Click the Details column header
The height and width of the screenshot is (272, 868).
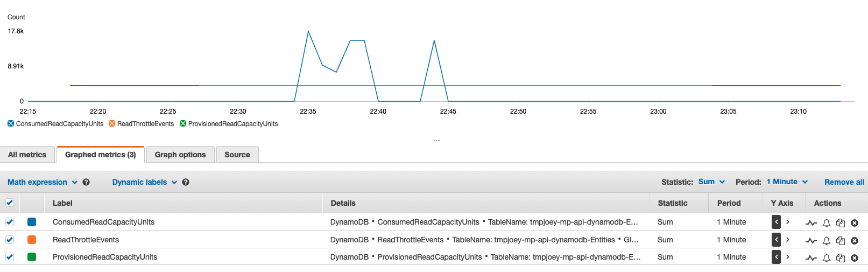click(x=343, y=203)
